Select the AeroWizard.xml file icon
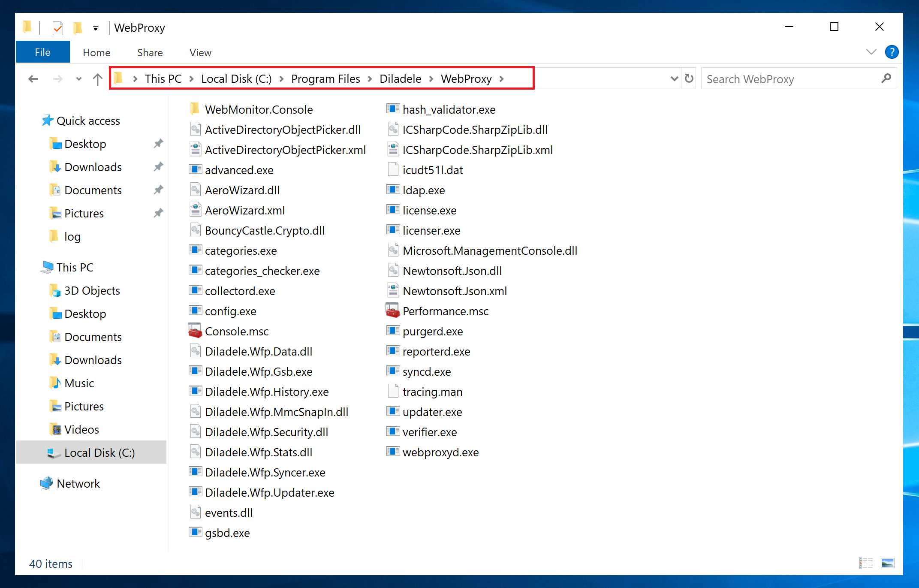 [x=195, y=210]
